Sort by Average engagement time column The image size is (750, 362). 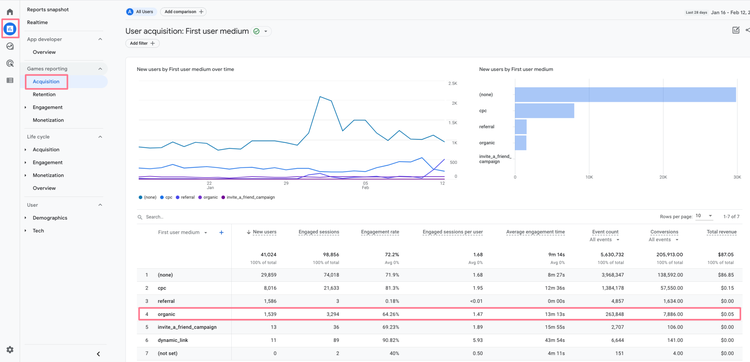(535, 232)
